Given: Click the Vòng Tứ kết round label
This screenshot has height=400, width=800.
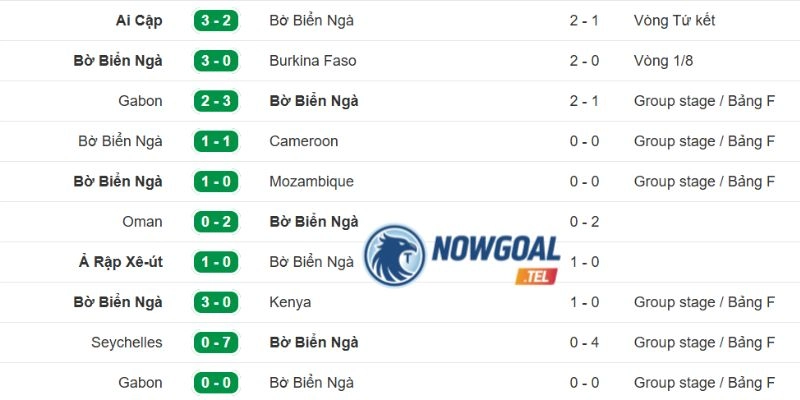Looking at the screenshot, I should click(x=674, y=21).
